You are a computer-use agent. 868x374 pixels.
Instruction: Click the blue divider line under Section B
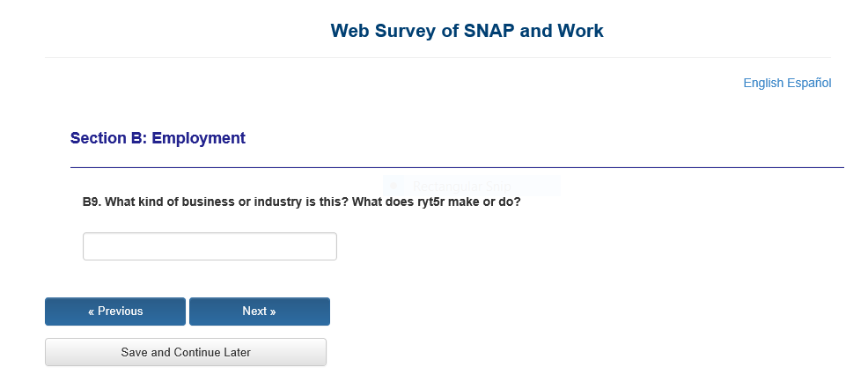pyautogui.click(x=457, y=167)
